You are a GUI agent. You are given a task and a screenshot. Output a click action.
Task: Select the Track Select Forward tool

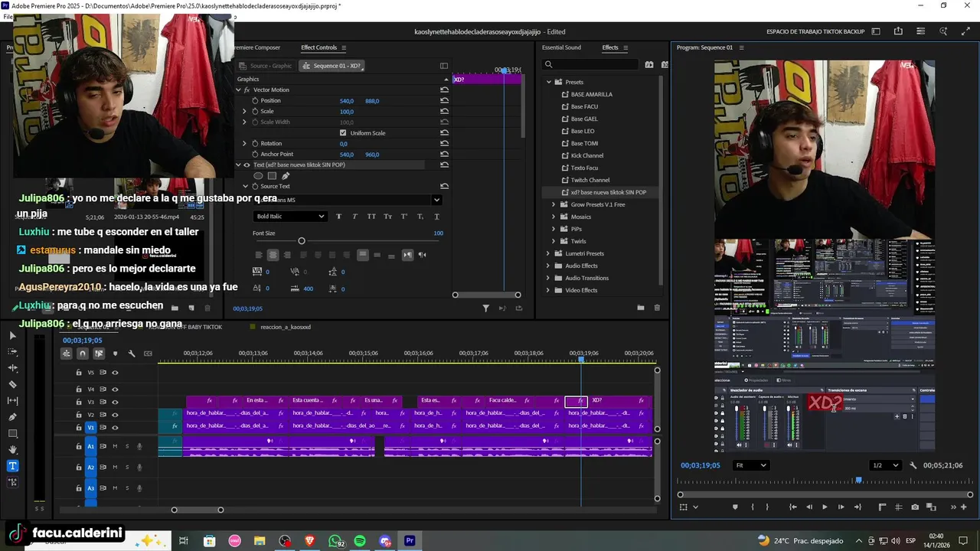(x=12, y=351)
